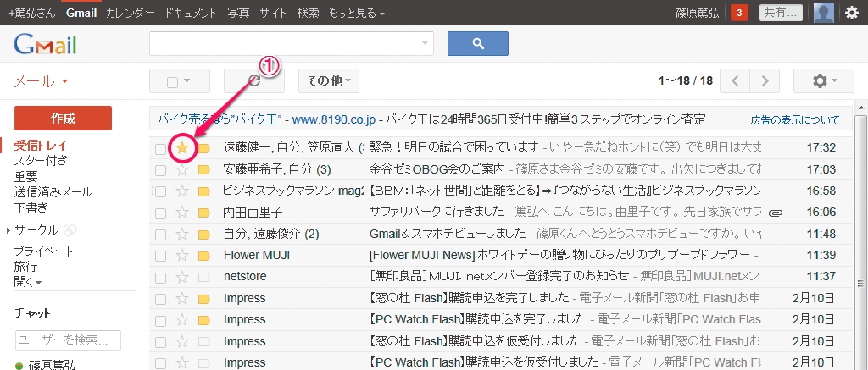This screenshot has width=868, height=370.
Task: Open カレンダー in the top bar
Action: tap(130, 13)
